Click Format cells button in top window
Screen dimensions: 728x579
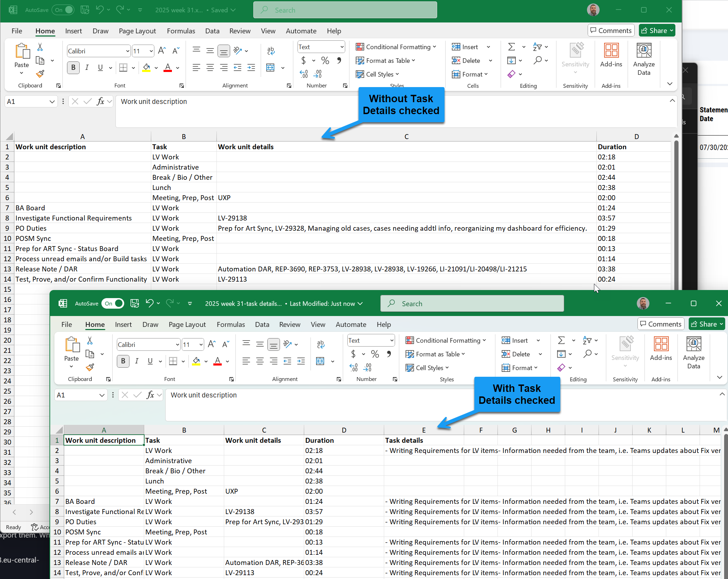pos(469,74)
